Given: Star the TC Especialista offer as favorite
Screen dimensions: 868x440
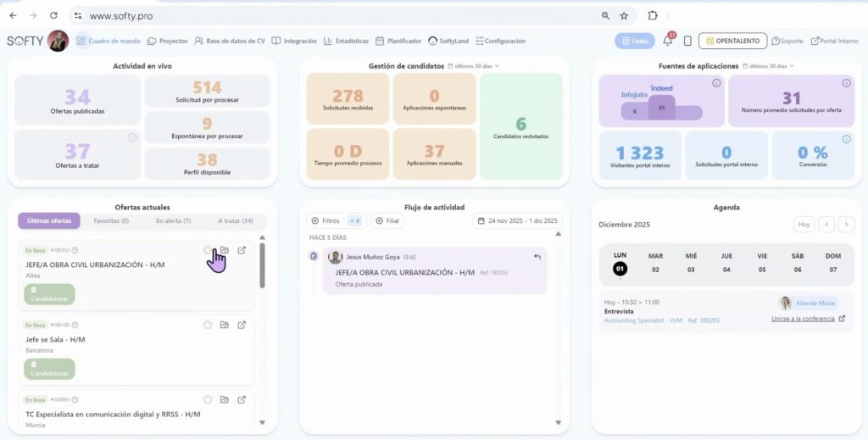Looking at the screenshot, I should click(208, 399).
